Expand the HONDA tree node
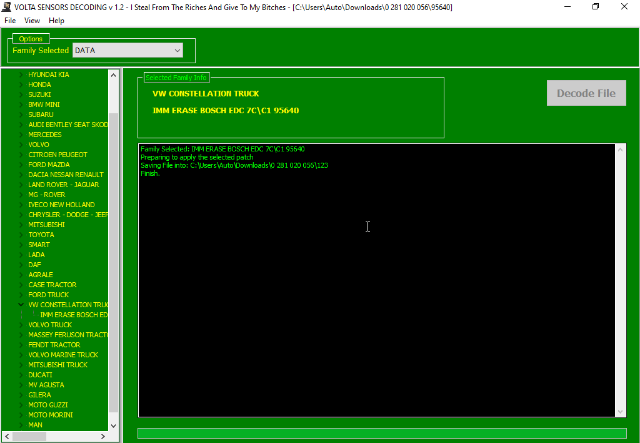The height and width of the screenshot is (443, 640). 21,85
